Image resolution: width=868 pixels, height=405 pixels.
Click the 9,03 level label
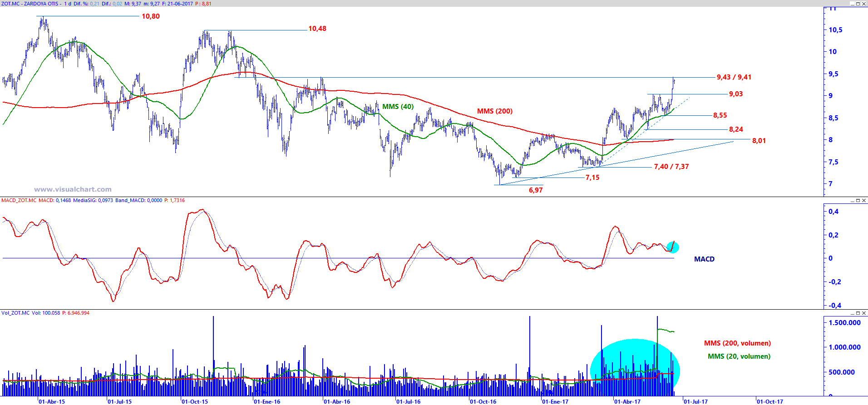point(736,94)
